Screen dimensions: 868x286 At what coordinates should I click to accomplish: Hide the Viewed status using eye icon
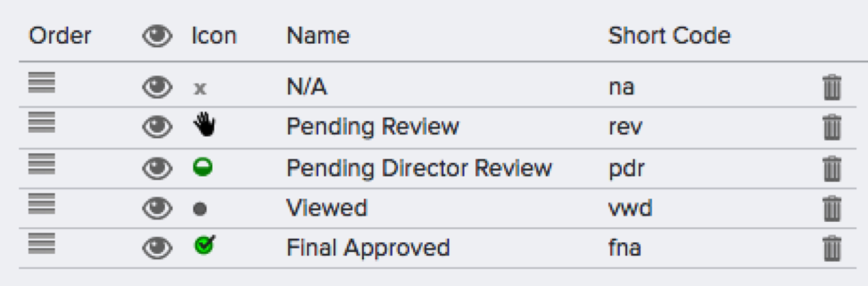(x=157, y=208)
